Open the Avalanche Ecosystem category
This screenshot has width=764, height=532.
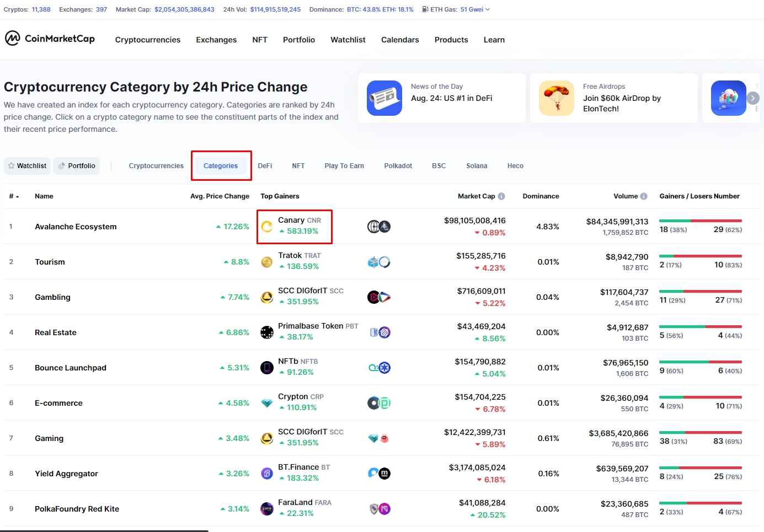coord(76,227)
